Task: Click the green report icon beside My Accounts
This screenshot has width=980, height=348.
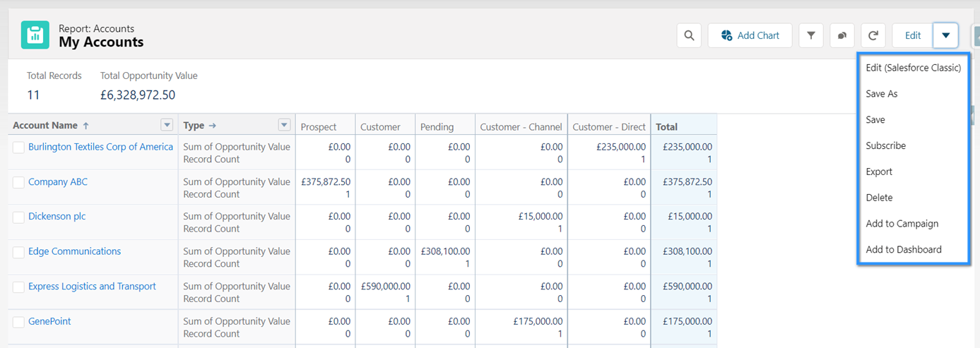Action: coord(35,35)
